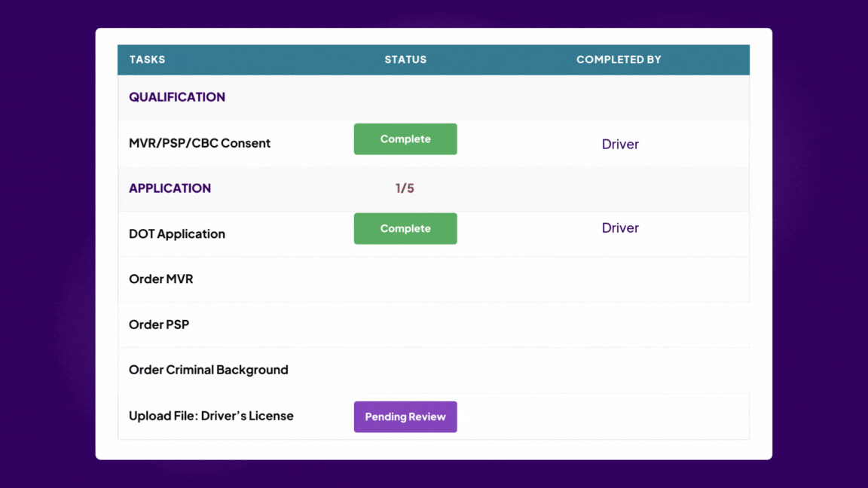
Task: Expand the APPLICATION section header
Action: pos(170,188)
